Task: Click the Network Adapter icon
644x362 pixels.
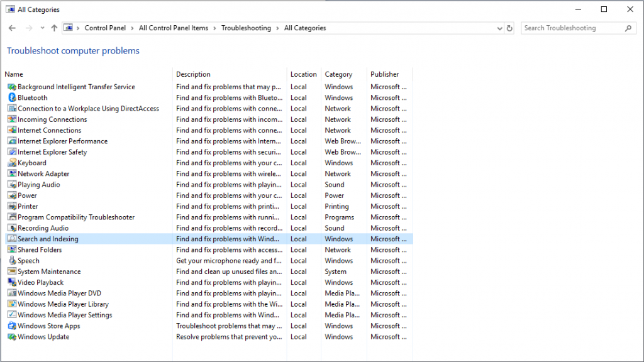Action: [12, 173]
